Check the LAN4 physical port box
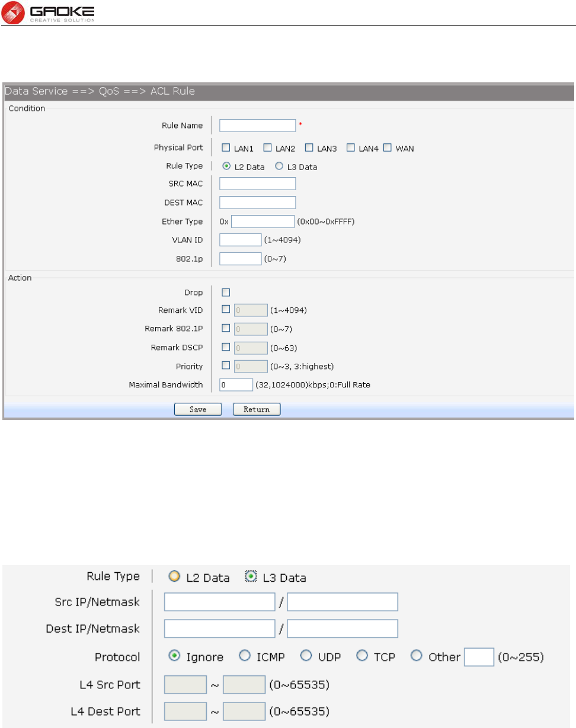The width and height of the screenshot is (576, 728). (350, 147)
